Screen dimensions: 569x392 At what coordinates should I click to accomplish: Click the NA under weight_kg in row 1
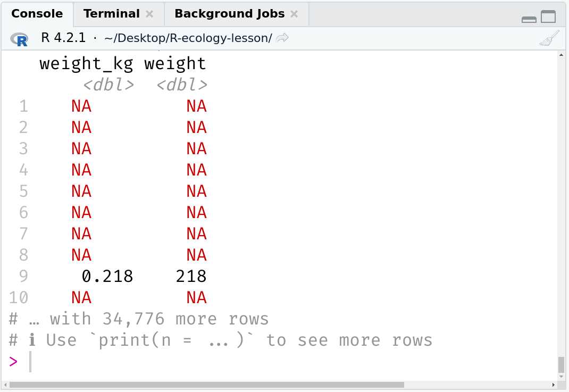click(81, 106)
